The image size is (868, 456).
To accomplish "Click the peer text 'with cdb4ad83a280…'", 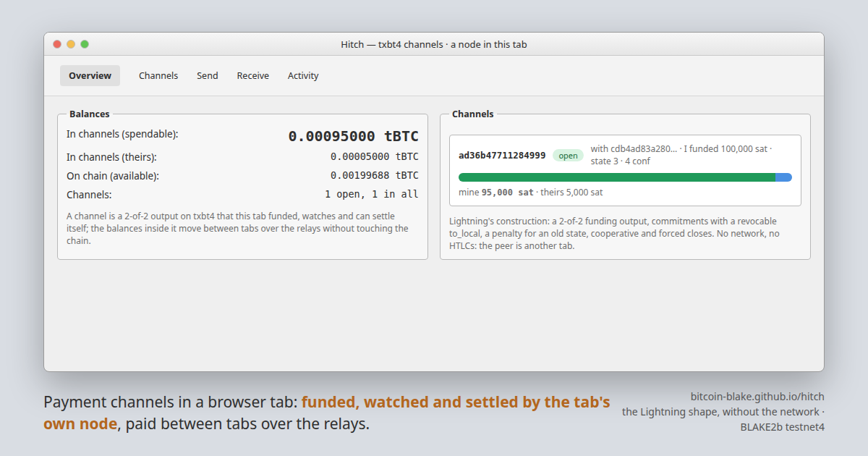I will (x=634, y=148).
